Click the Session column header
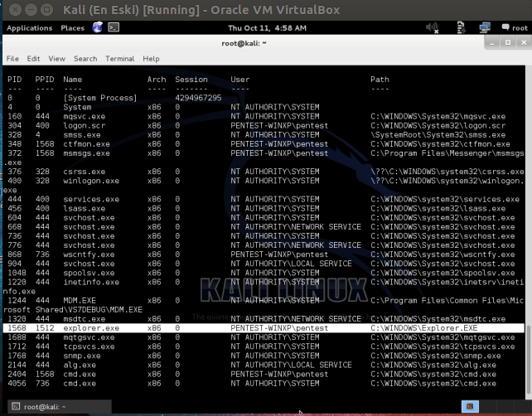The width and height of the screenshot is (532, 416). (x=191, y=80)
